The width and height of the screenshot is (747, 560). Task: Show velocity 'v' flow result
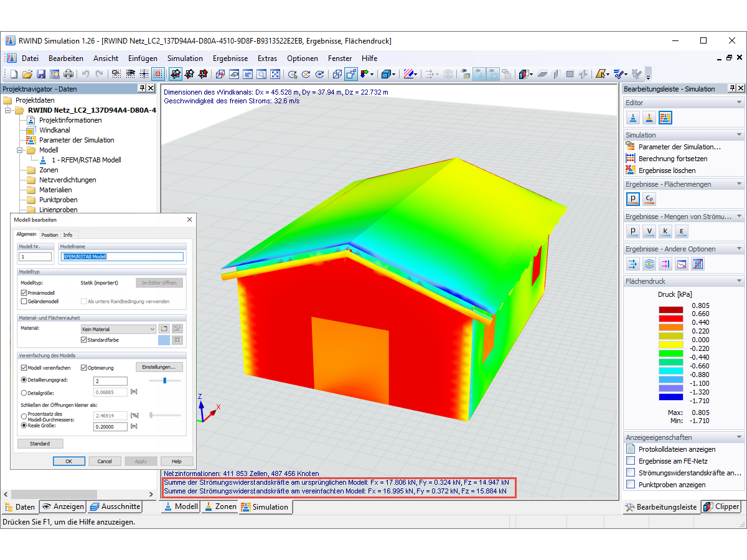pos(649,231)
